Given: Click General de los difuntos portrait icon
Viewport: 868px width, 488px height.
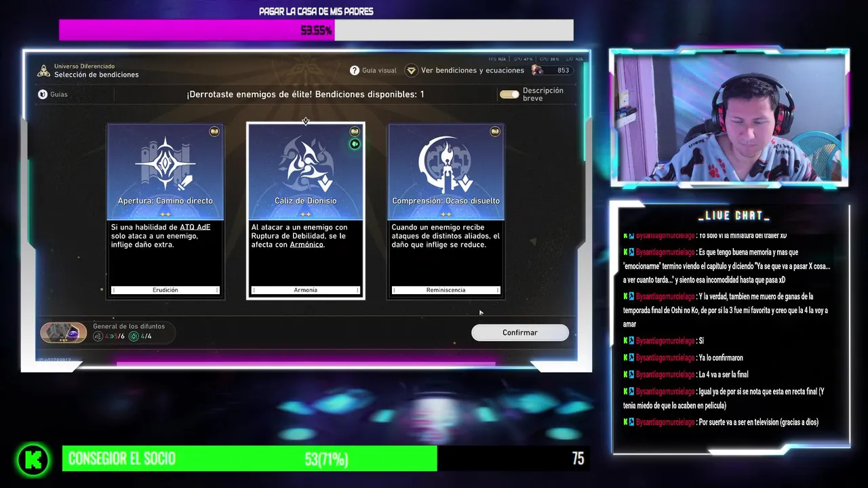Looking at the screenshot, I should click(x=64, y=332).
